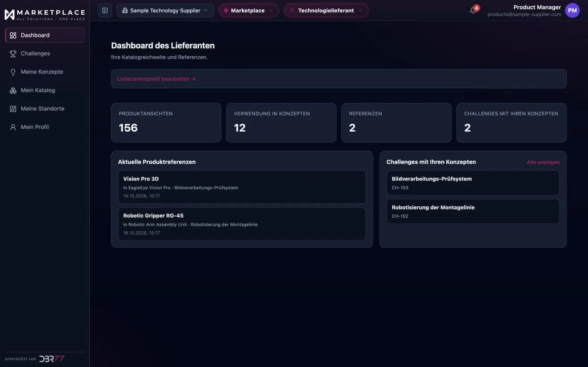Click the Alle anzeigen link

(543, 162)
